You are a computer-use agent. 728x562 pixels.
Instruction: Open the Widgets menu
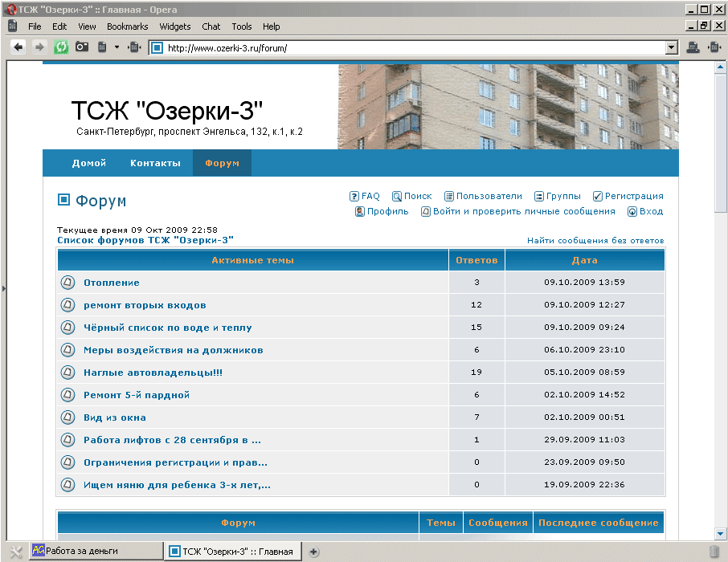click(x=175, y=26)
